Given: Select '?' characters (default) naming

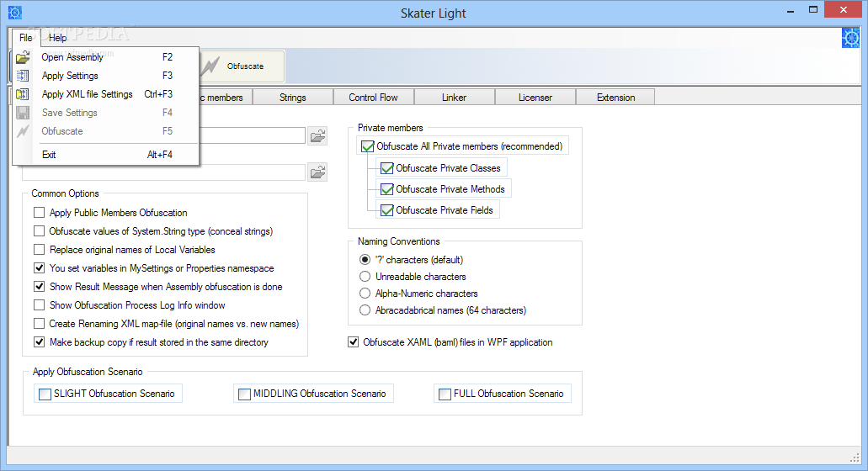Looking at the screenshot, I should pos(365,259).
